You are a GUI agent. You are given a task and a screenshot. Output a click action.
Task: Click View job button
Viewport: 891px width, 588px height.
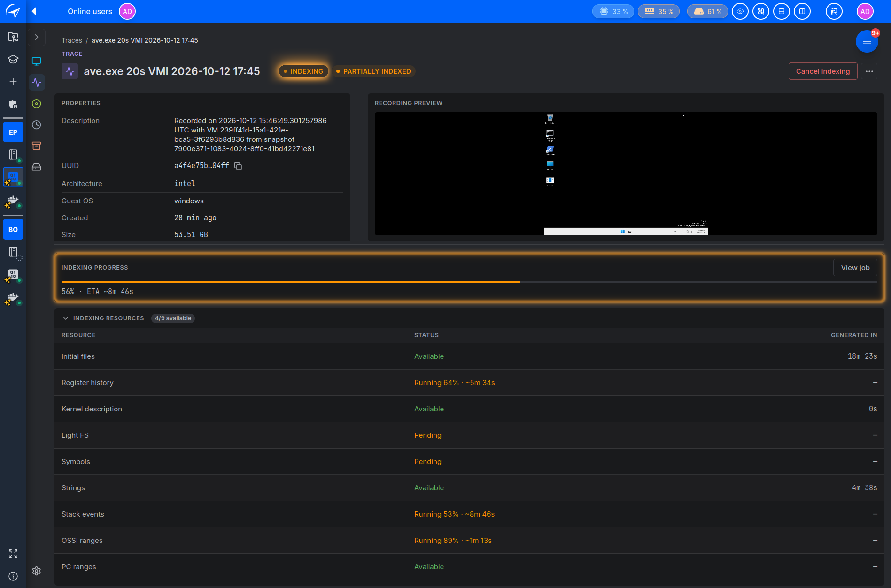tap(855, 268)
